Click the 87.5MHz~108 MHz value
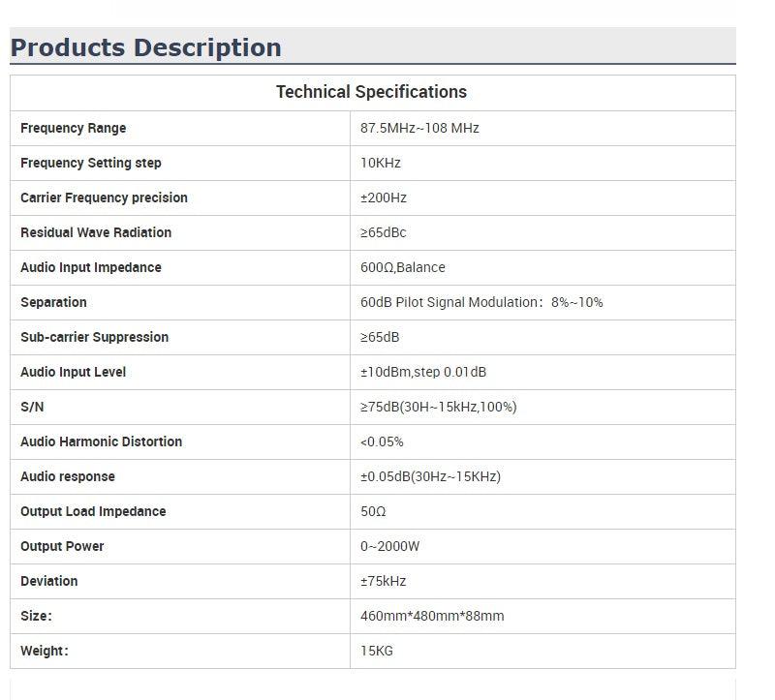The image size is (775, 700). (419, 128)
